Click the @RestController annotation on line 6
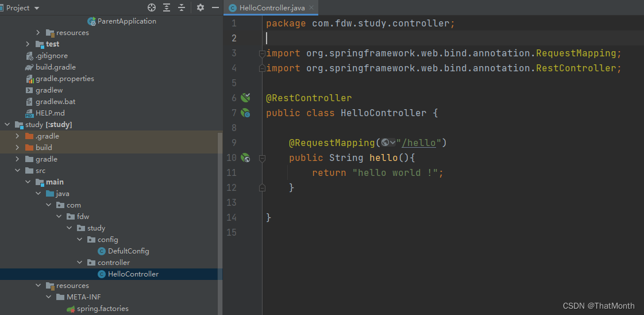Viewport: 644px width, 315px height. (309, 98)
